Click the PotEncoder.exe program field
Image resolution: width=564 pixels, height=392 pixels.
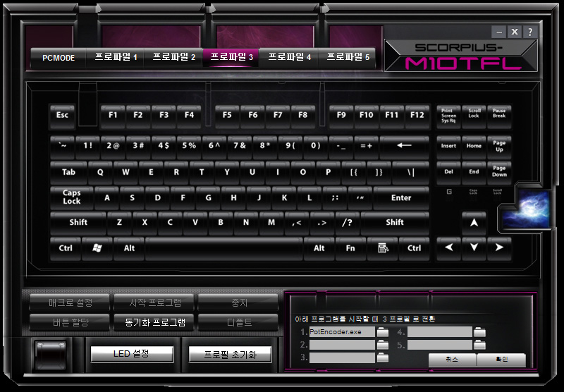click(342, 332)
